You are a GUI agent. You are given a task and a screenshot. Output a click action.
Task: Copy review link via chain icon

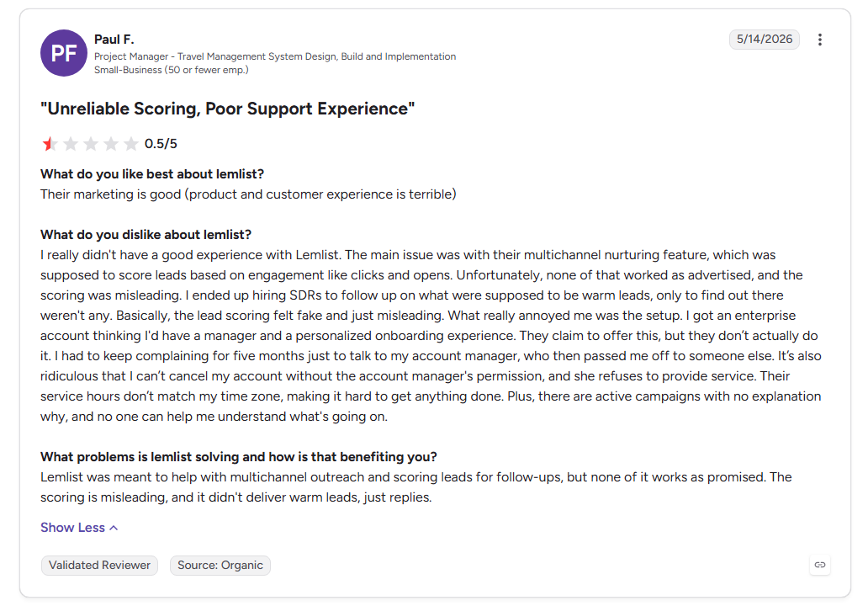point(819,565)
